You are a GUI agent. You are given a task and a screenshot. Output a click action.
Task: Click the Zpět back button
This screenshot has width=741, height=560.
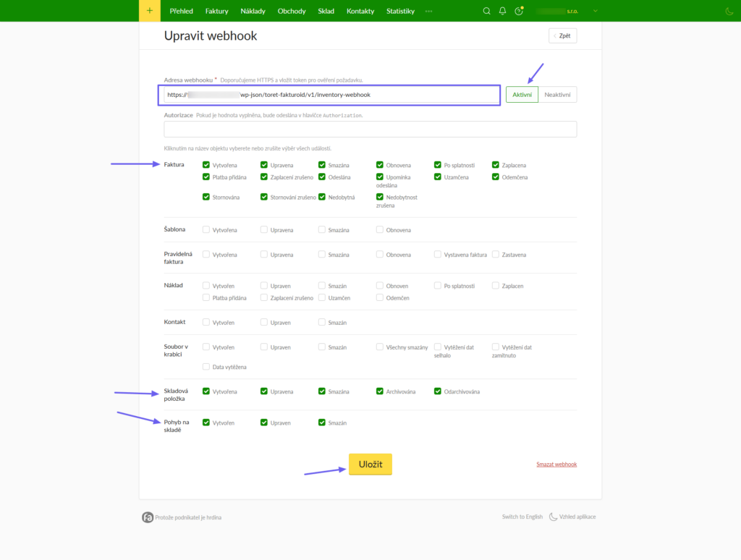point(562,35)
